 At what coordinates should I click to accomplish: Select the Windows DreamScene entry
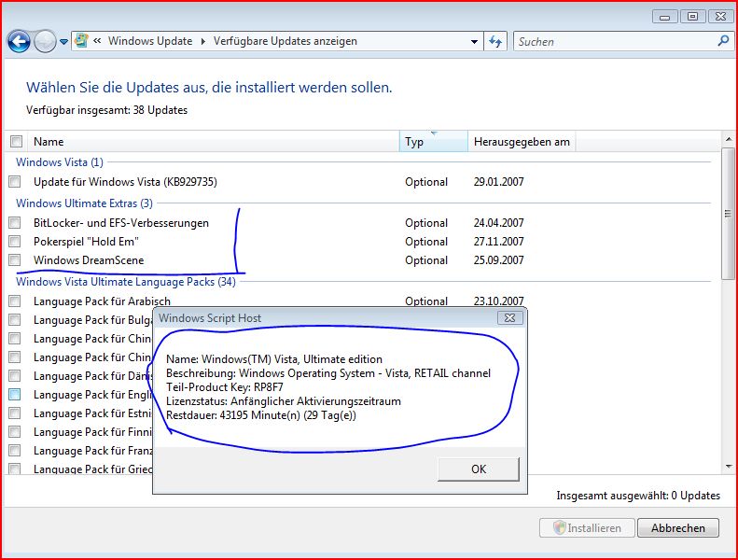click(89, 260)
